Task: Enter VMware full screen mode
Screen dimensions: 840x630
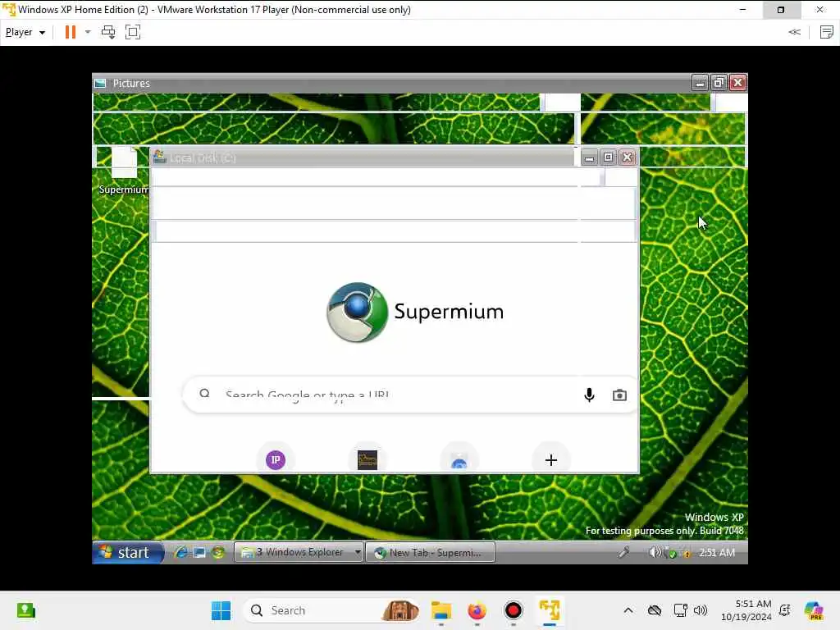Action: point(133,32)
